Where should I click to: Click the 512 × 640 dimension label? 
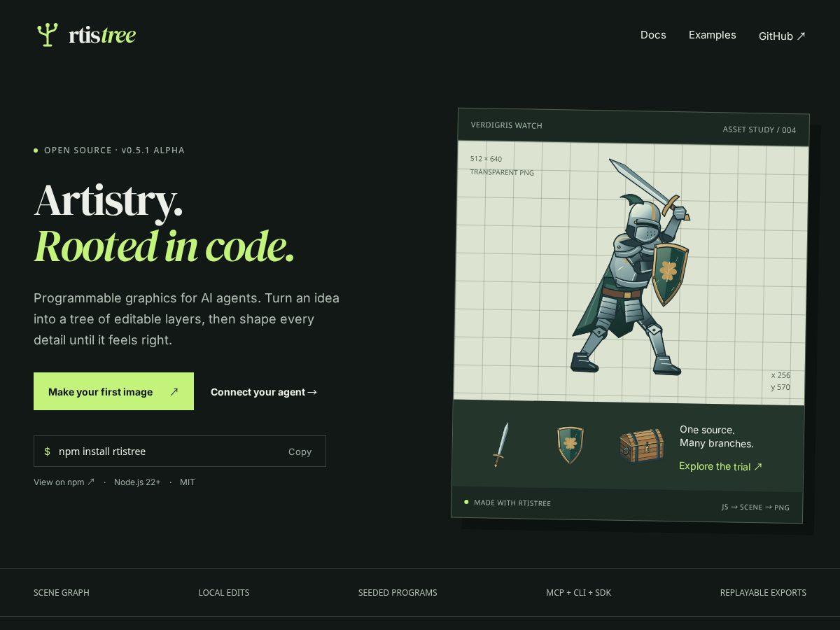pos(486,159)
